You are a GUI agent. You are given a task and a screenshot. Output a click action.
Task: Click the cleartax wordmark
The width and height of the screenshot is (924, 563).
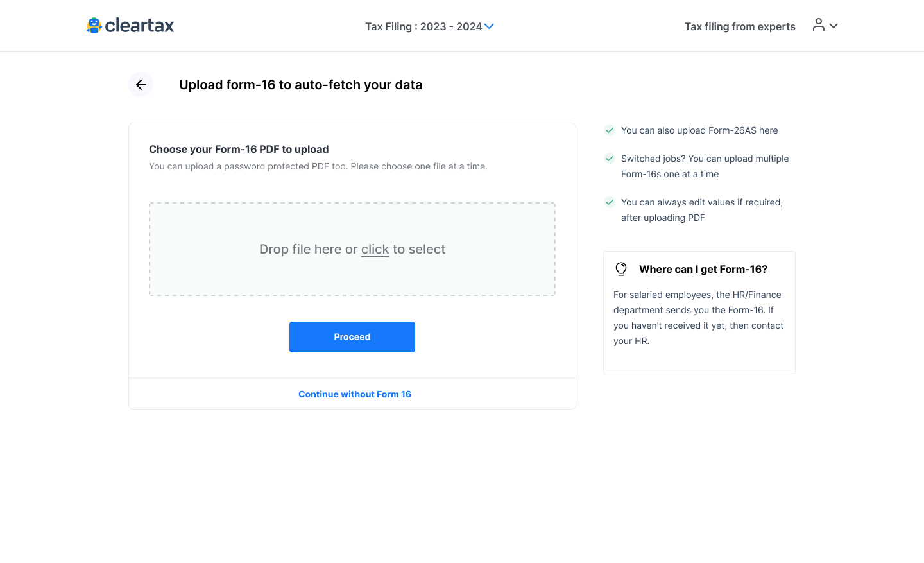(x=139, y=26)
